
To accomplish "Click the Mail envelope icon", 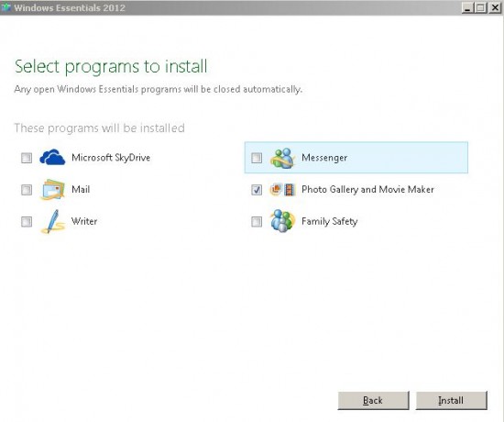I will point(53,189).
